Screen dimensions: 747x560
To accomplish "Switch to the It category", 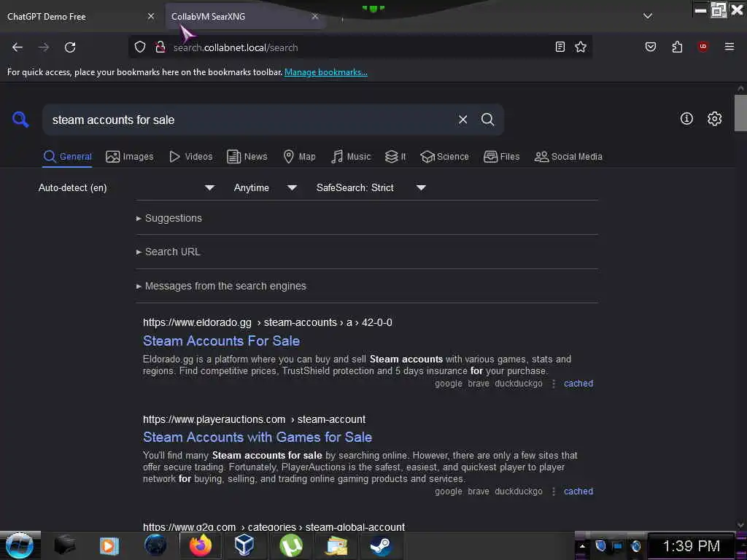I will coord(395,157).
